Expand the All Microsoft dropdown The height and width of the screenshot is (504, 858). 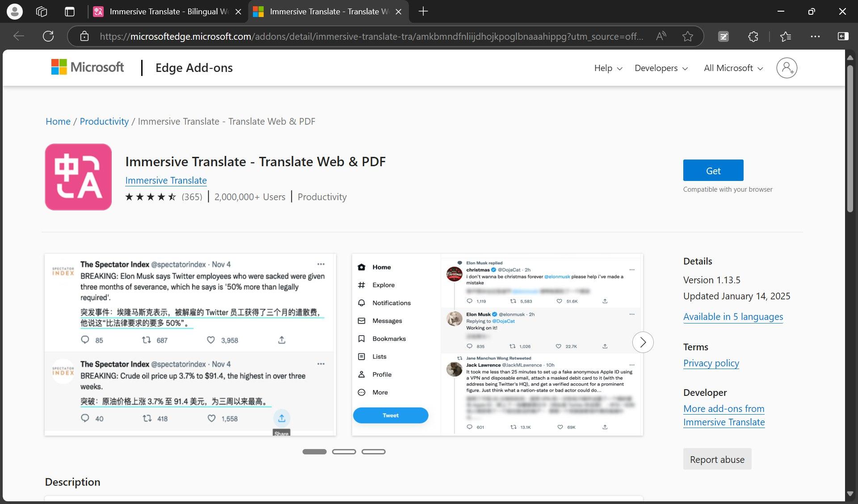point(733,68)
